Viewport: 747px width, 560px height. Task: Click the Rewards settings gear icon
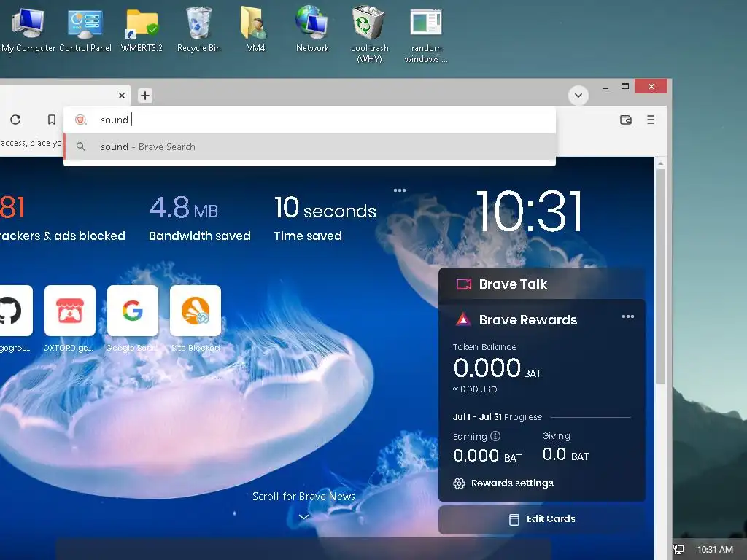tap(459, 483)
